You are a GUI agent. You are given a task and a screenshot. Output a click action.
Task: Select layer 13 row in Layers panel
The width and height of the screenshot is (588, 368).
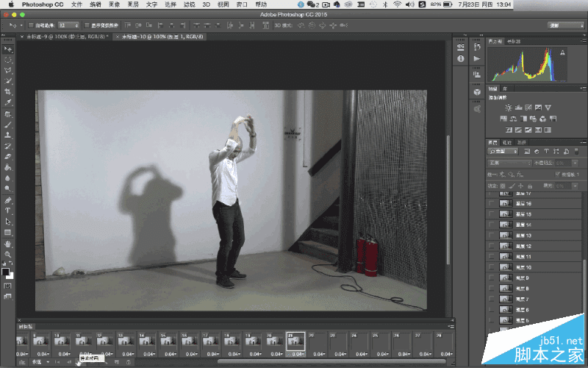pyautogui.click(x=534, y=236)
